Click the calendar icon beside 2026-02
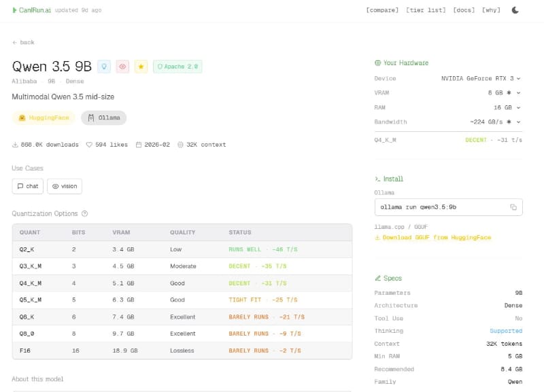 pyautogui.click(x=139, y=145)
